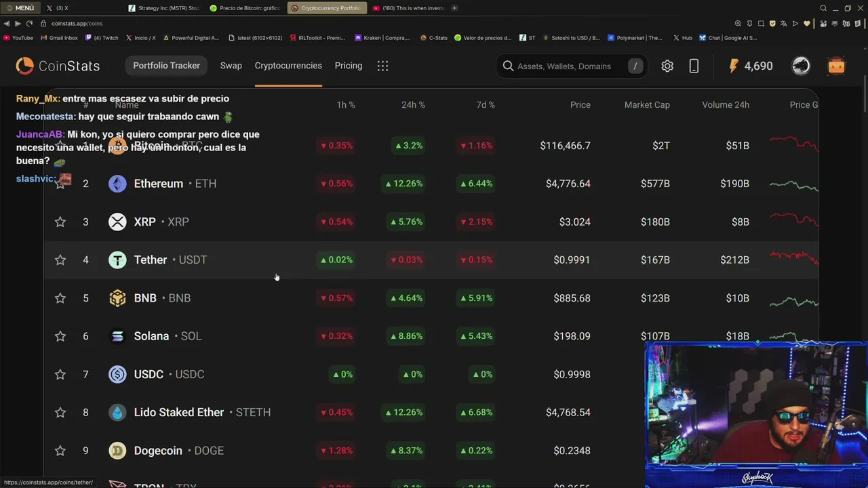Open the settings gear in CoinStats header
Viewport: 868px width, 488px height.
(x=667, y=66)
